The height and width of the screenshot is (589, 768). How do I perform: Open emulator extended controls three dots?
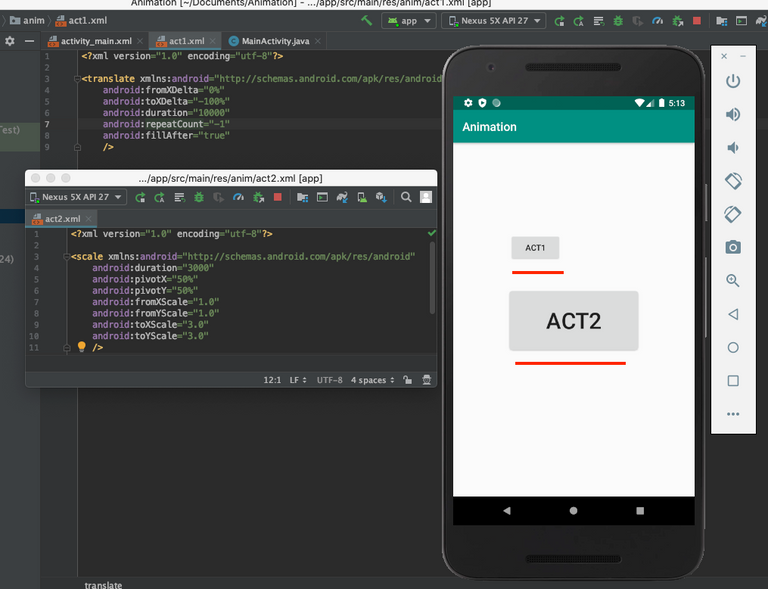pos(733,414)
